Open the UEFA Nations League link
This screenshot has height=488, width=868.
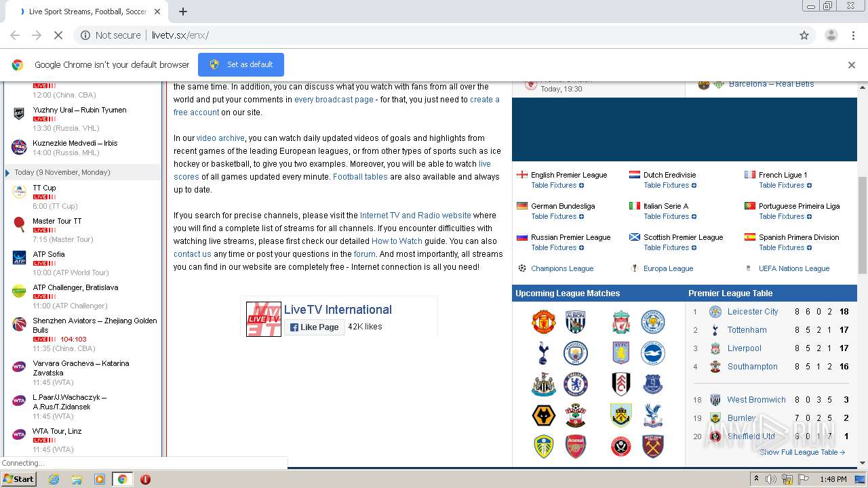tap(794, 268)
